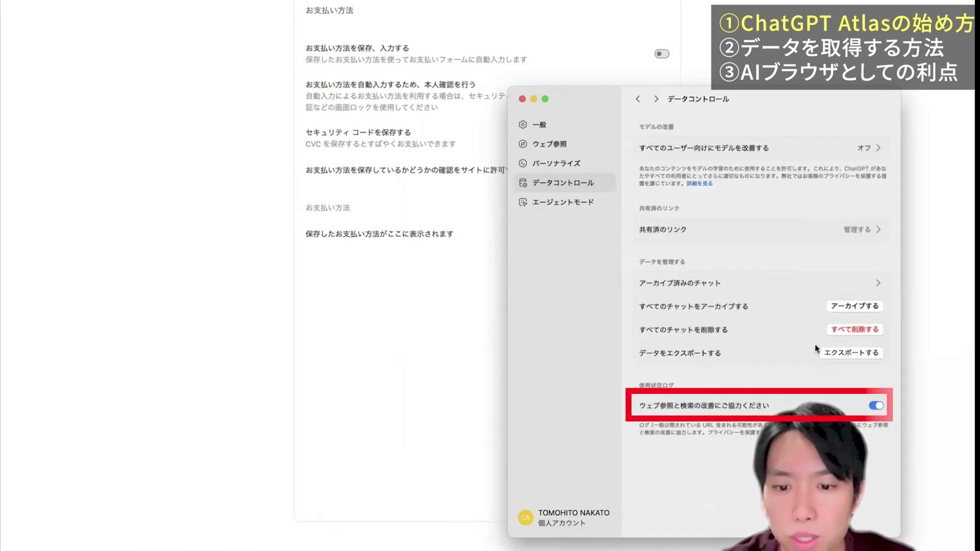This screenshot has width=980, height=551.
Task: Open the 詳細を見る link
Action: (x=699, y=184)
